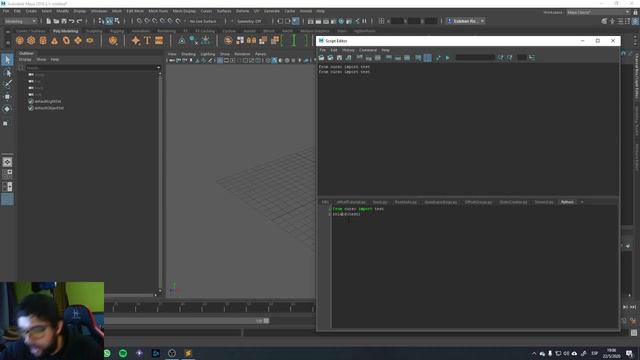Open the File menu in Maya menu bar
The width and height of the screenshot is (640, 360).
[x=6, y=11]
